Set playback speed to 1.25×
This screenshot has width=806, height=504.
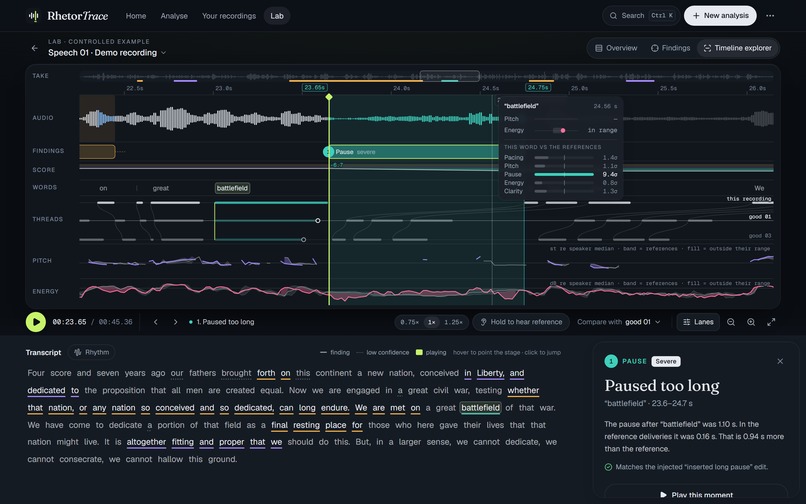(453, 322)
